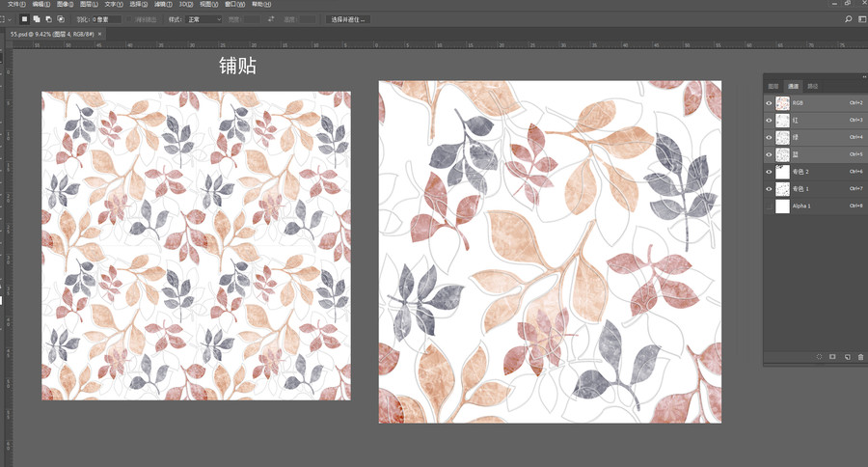Image resolution: width=868 pixels, height=467 pixels.
Task: Open the 图层 menu
Action: (89, 4)
